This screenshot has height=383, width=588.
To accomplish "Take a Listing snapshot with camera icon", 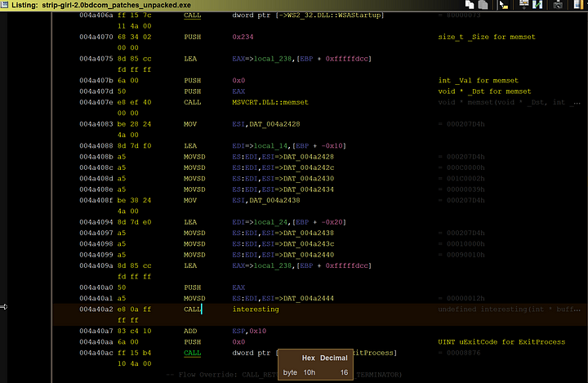I will click(558, 5).
